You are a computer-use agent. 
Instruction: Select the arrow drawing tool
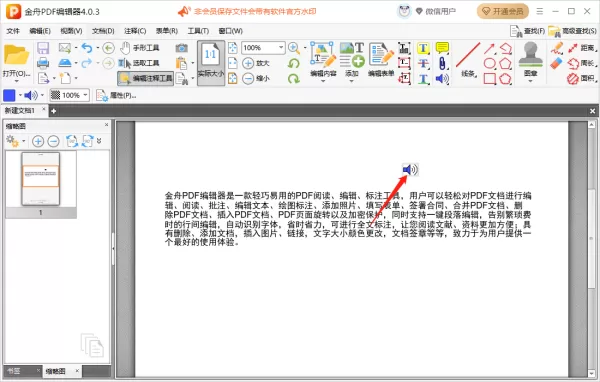click(x=489, y=48)
